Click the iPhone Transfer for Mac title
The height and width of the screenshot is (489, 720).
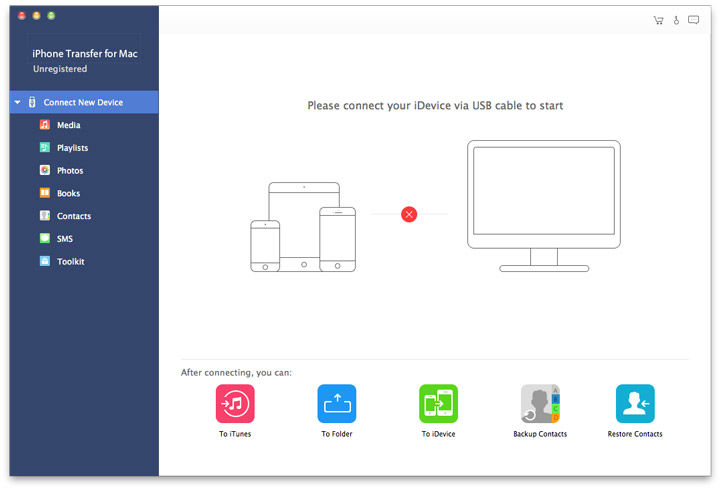point(85,54)
